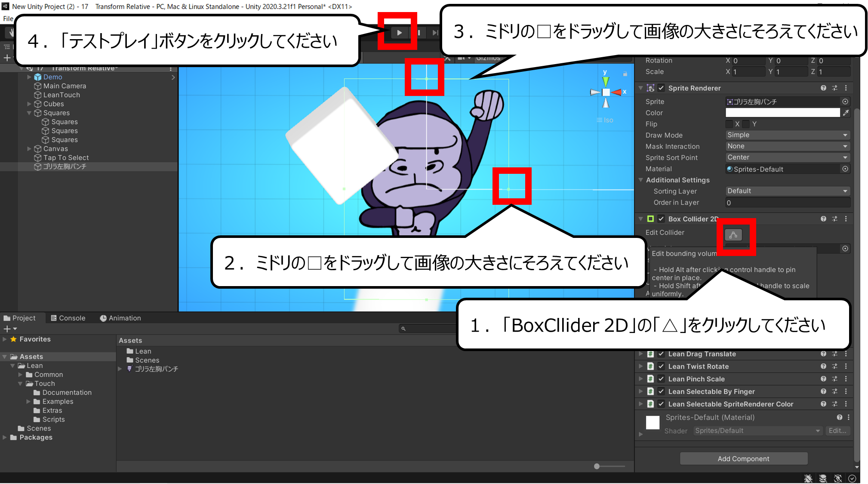Collapse the Squares parent in Hierarchy
868x484 pixels.
click(29, 113)
